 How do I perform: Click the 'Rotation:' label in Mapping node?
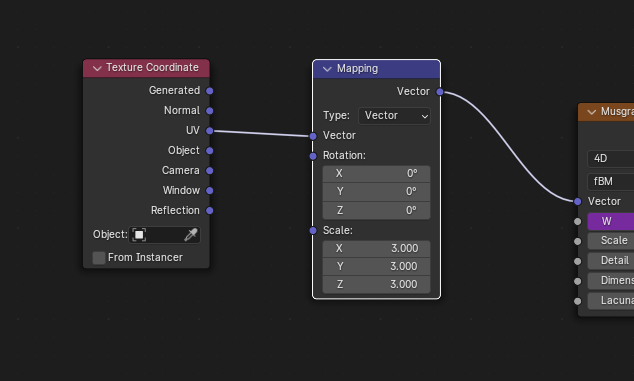(x=344, y=156)
